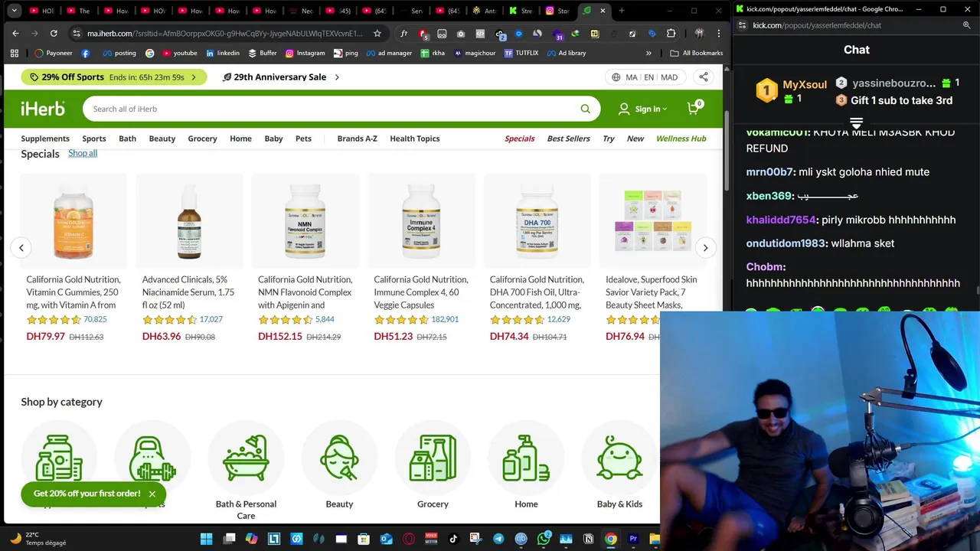This screenshot has height=551, width=980.
Task: Open NMN Flavonoid Complex product title
Action: tap(305, 292)
